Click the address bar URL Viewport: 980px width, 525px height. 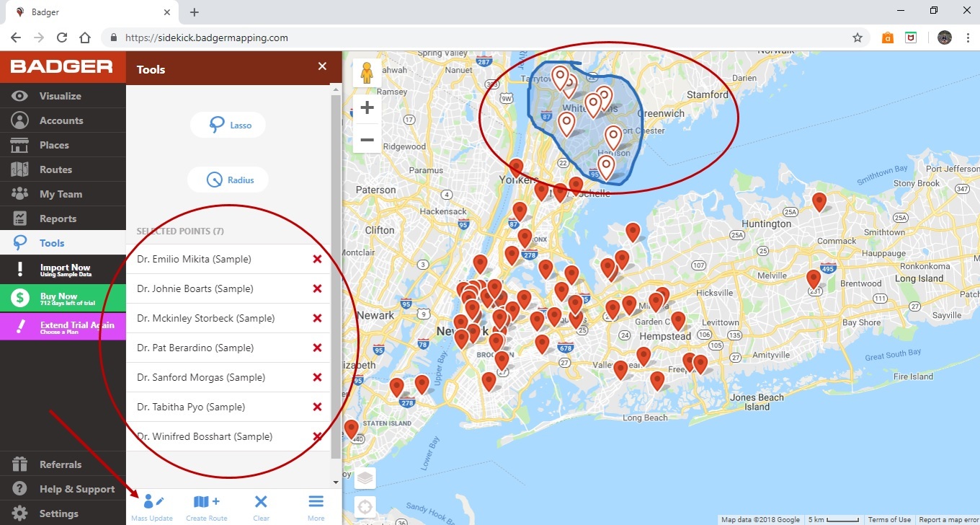[x=207, y=37]
